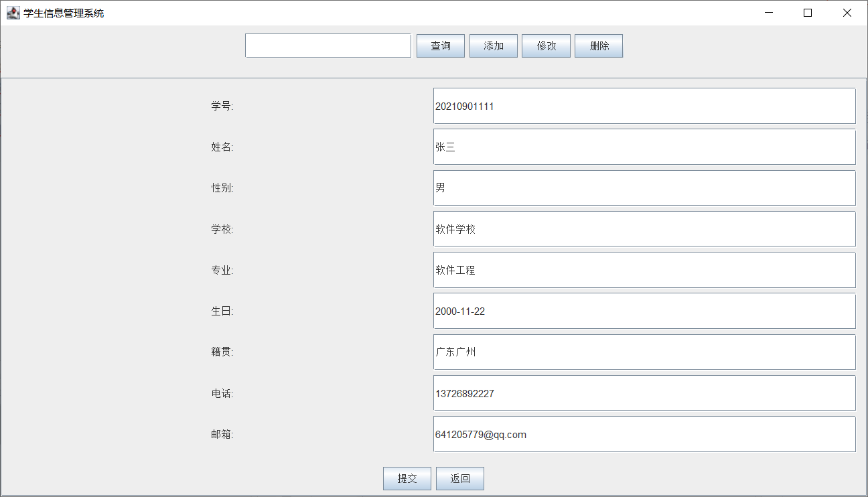Minimize the 学生信息管理系统 window
Image resolution: width=868 pixels, height=497 pixels.
[770, 13]
